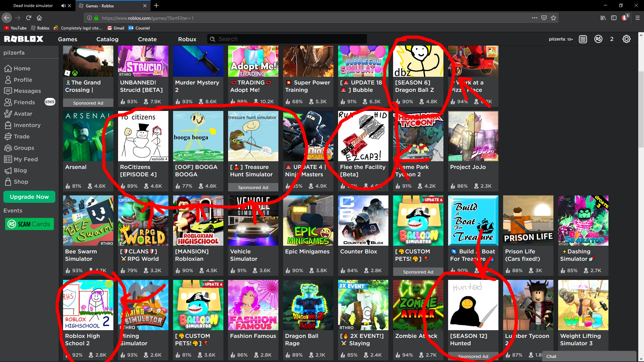Open Firefox hamburger menu
The image size is (644, 362).
pos(638,18)
